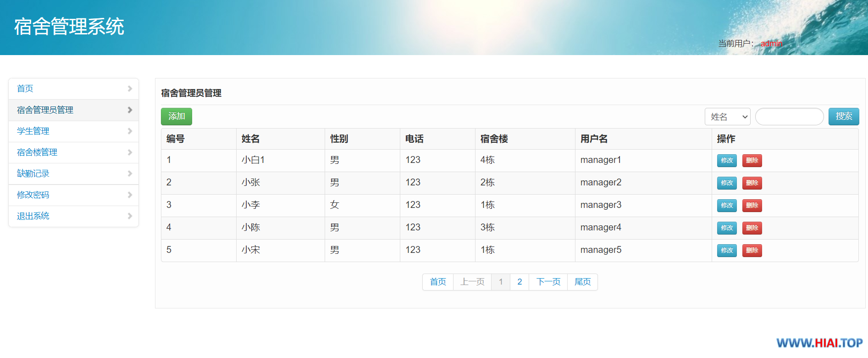This screenshot has height=358, width=868.
Task: Select 修改密码 from the sidebar
Action: [x=73, y=195]
